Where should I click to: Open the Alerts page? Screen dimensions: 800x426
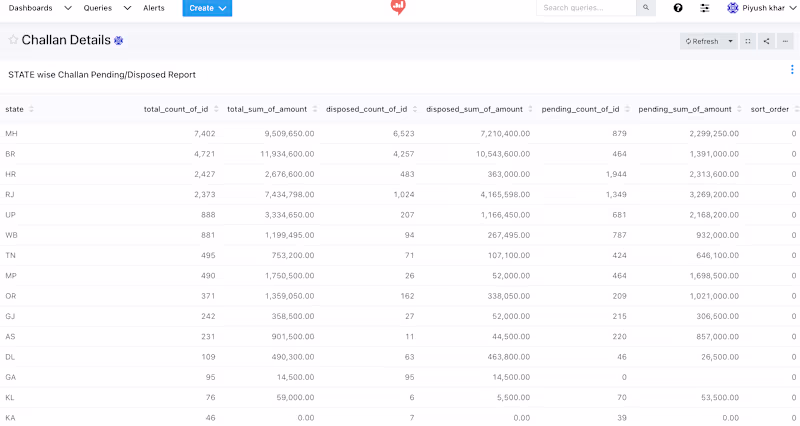tap(154, 8)
